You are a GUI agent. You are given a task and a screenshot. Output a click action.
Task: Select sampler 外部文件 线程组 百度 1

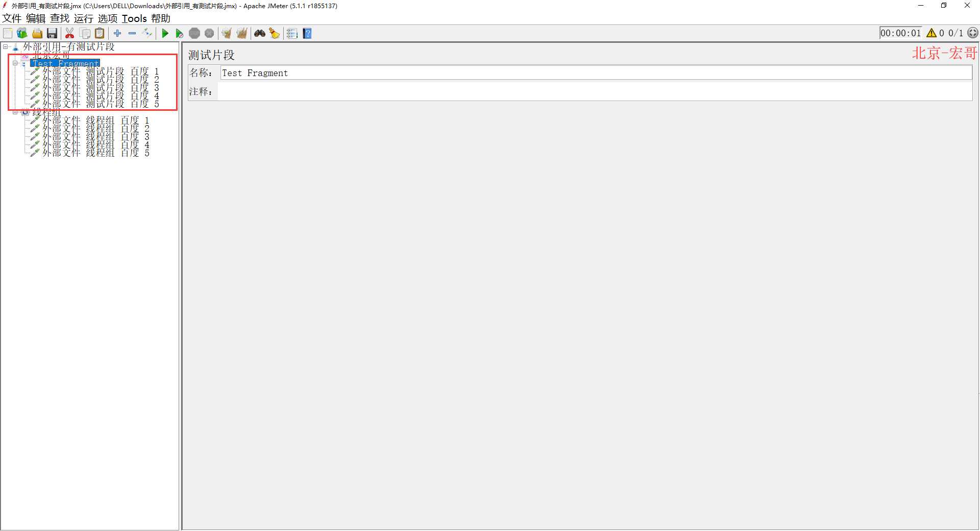pos(96,120)
